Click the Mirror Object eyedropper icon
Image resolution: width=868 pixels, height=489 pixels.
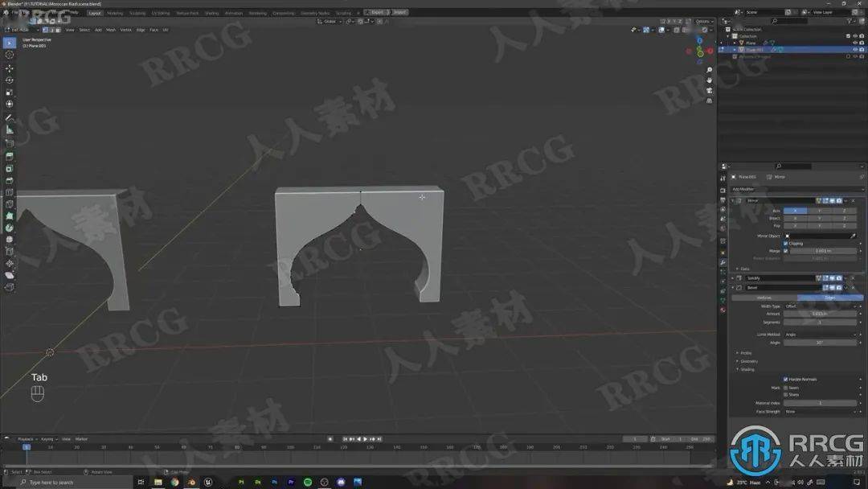tap(853, 236)
